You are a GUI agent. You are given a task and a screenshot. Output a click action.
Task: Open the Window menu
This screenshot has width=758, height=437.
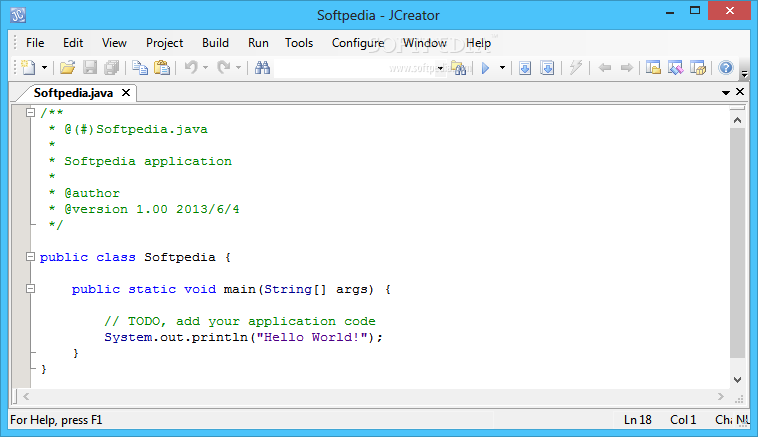pos(425,43)
